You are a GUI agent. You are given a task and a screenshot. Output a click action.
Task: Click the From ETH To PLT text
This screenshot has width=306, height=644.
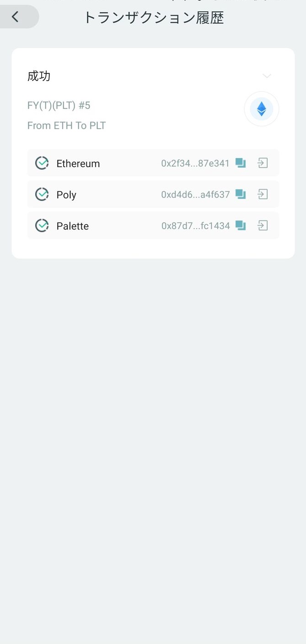coord(66,125)
